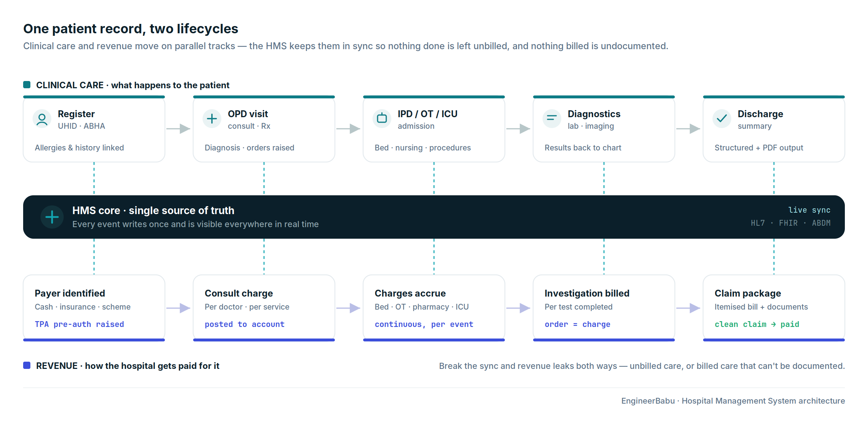Click the 'HL7 · FHIR · ABDM' text
Image resolution: width=868 pixels, height=434 pixels.
[791, 223]
